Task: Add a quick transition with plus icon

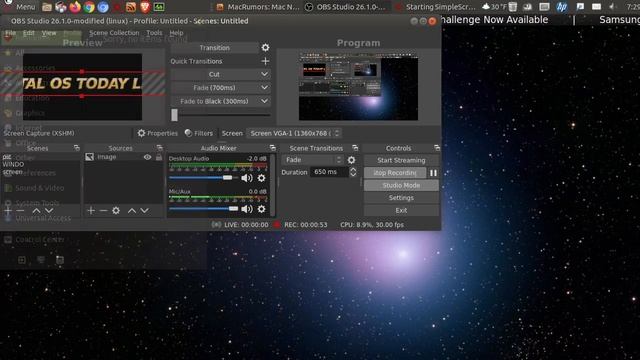Action: pos(265,61)
